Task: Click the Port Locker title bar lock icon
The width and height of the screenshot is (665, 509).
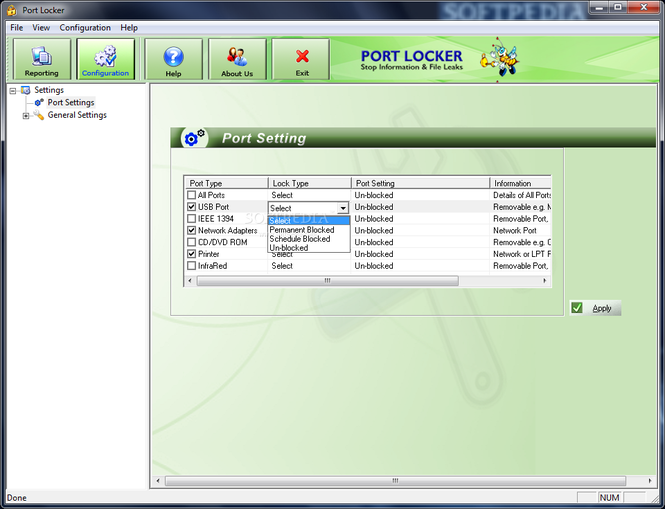Action: coord(11,10)
